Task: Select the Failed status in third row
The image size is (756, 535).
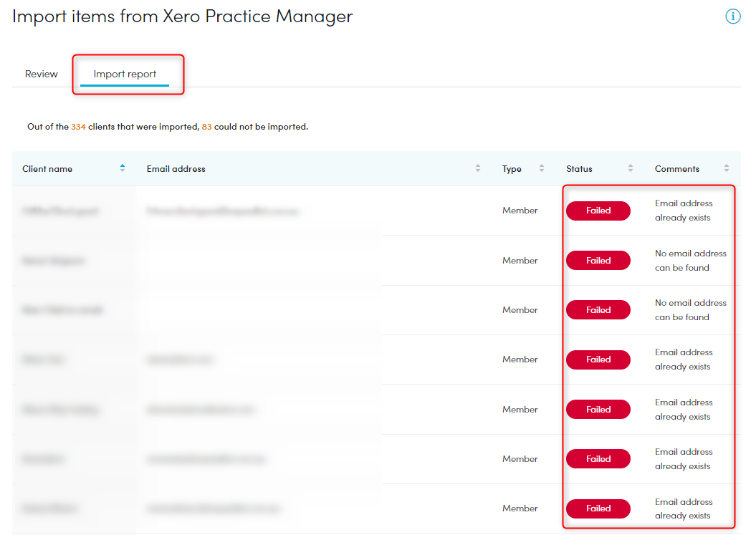Action: (598, 310)
